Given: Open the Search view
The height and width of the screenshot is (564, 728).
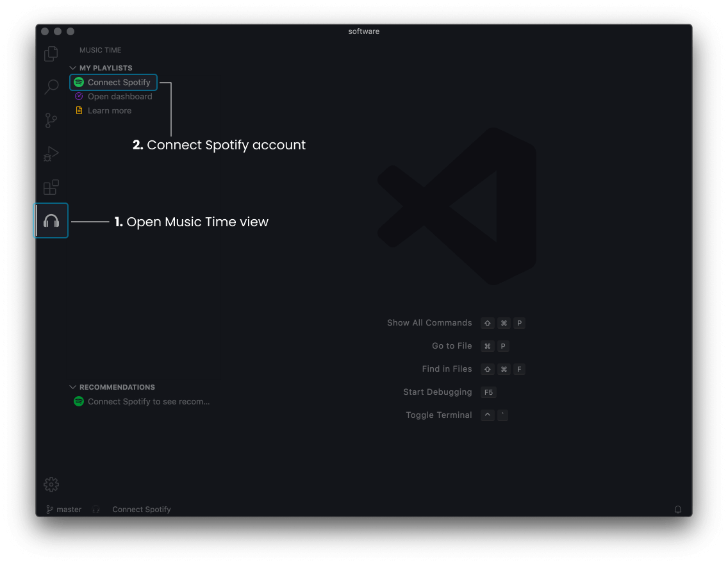Looking at the screenshot, I should [x=51, y=87].
